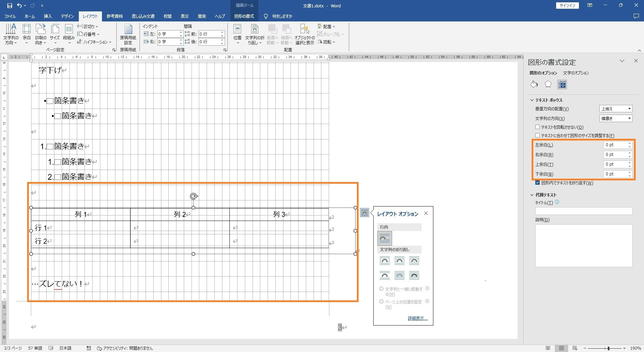
Task: Close the レイアウト オプション popup
Action: (426, 214)
